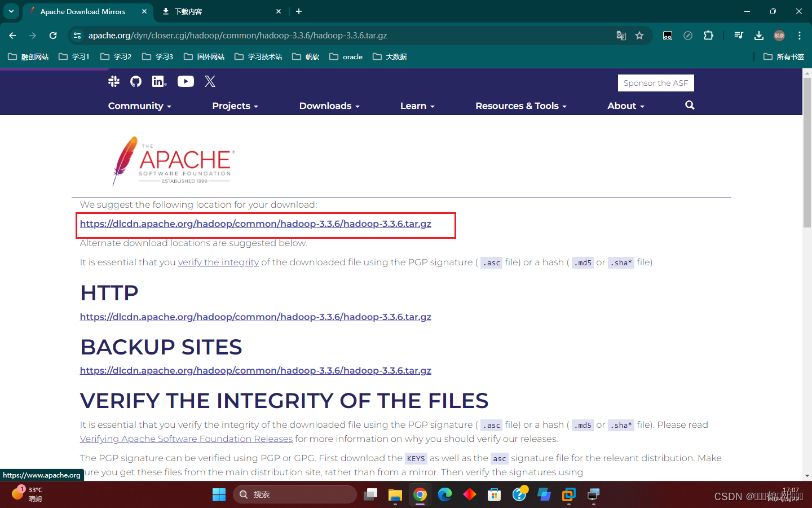Open the 国外网站 bookmark folder
This screenshot has height=508, width=812.
coord(204,56)
